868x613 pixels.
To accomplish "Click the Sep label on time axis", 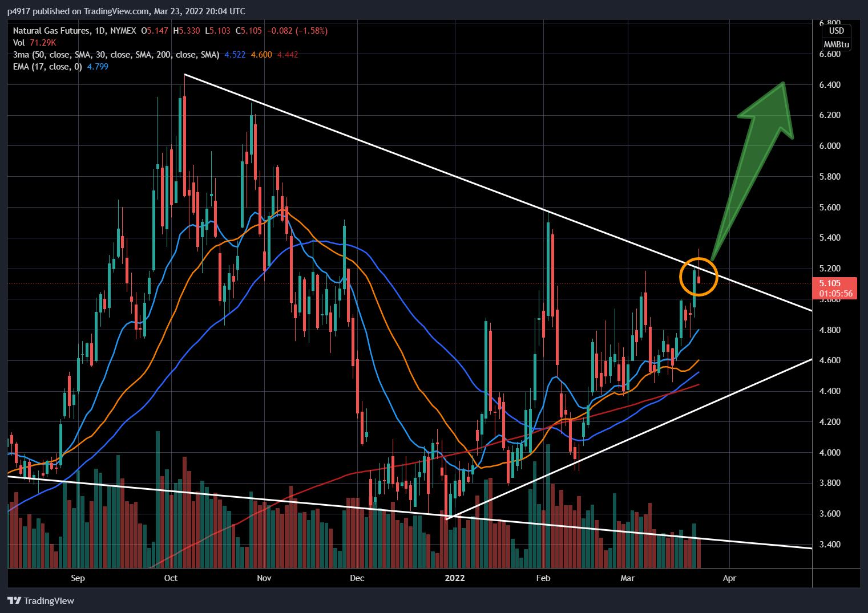I will coord(78,578).
